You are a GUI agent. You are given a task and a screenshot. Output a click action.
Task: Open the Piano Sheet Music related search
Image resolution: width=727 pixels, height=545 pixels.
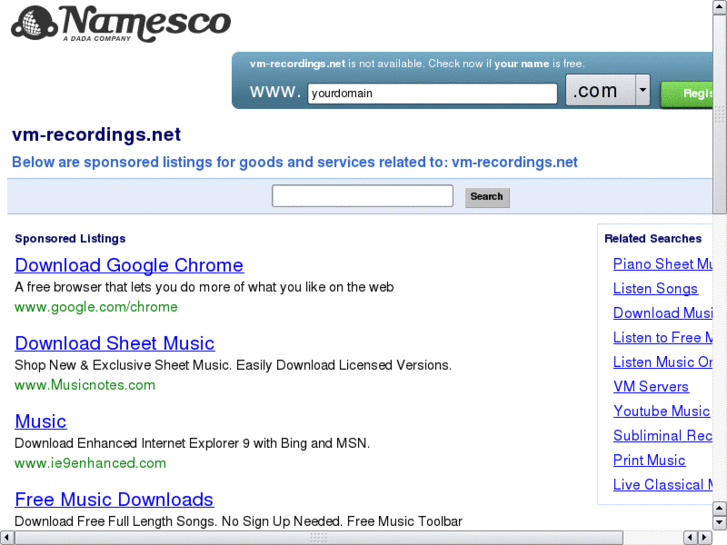[x=663, y=264]
